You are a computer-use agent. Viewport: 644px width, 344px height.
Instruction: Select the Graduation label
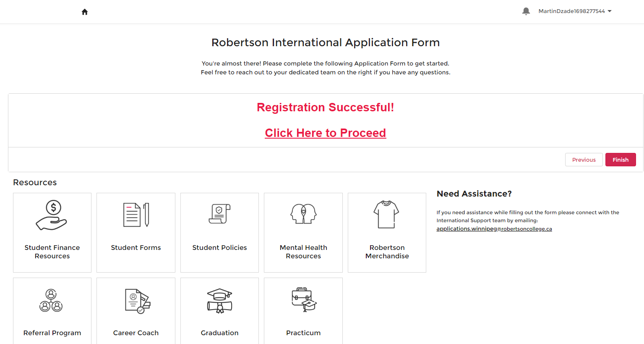point(219,333)
